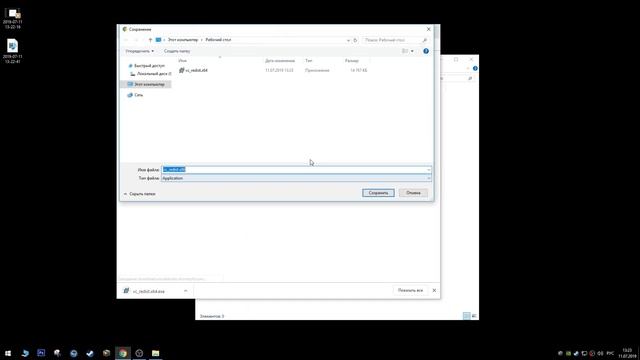The width and height of the screenshot is (640, 360).
Task: Close the Chrome downloads bar
Action: click(x=434, y=290)
